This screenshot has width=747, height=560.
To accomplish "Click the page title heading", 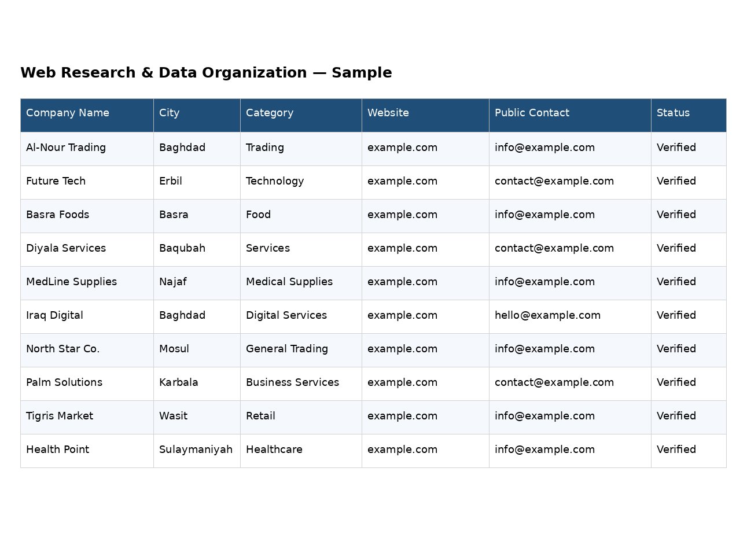I will 206,73.
